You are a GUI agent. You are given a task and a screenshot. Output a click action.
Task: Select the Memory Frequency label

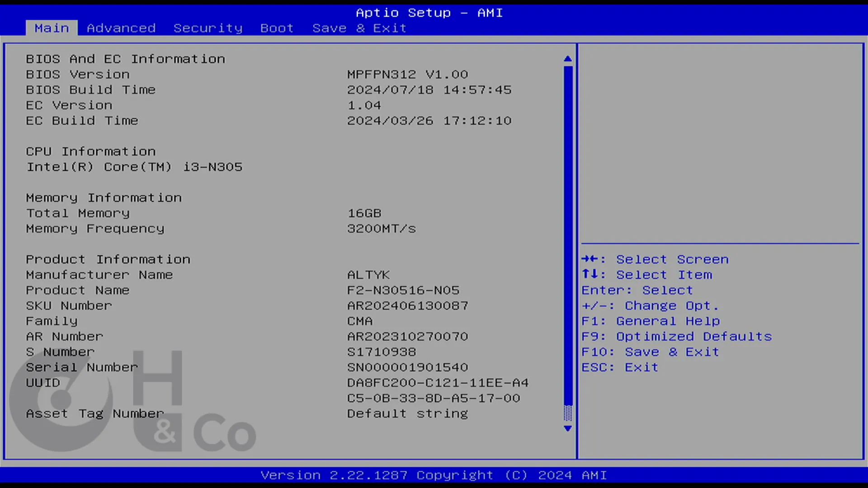click(x=95, y=228)
